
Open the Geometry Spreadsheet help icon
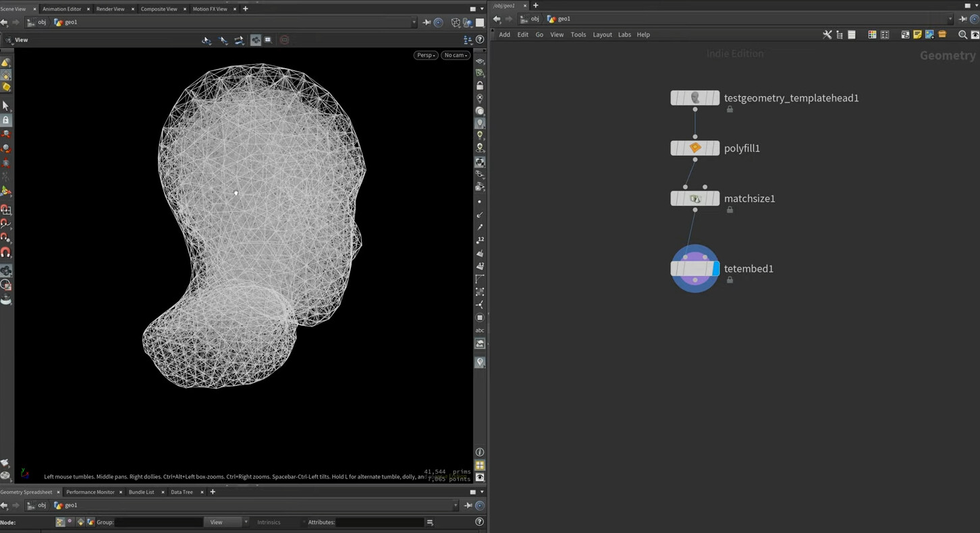click(x=479, y=522)
